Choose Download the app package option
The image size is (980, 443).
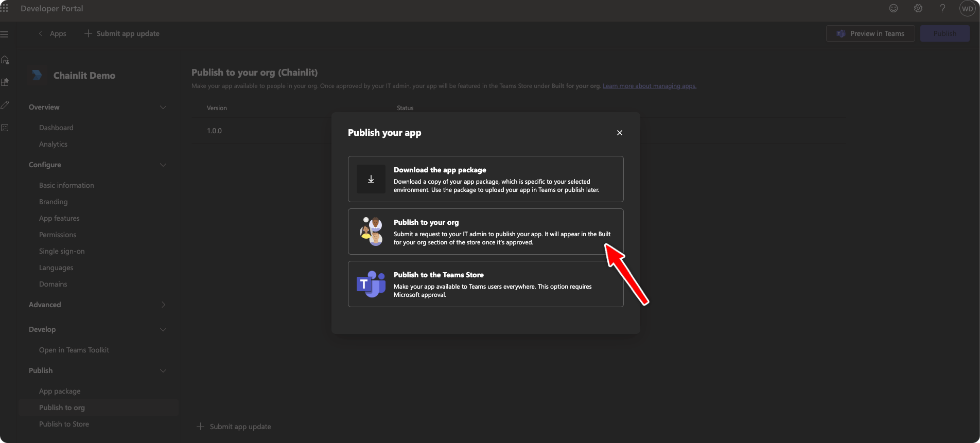point(486,179)
